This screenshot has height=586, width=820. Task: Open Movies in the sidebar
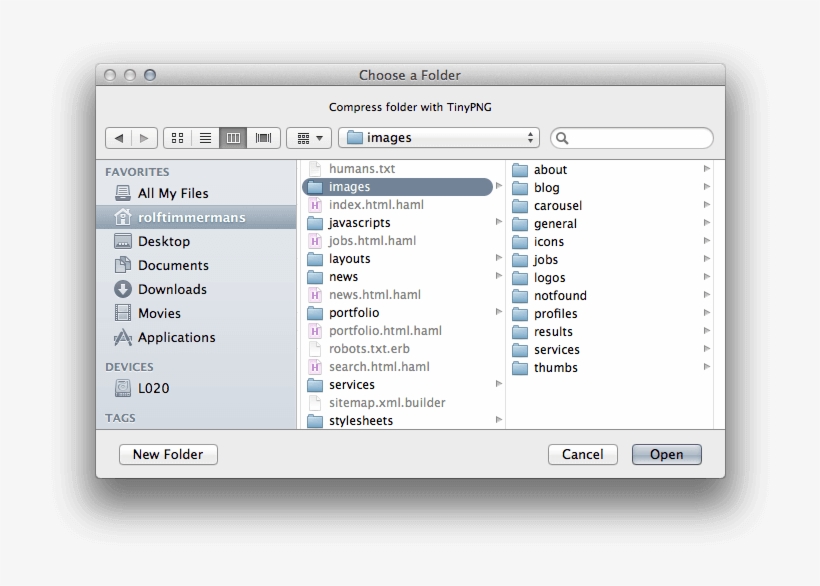(x=196, y=313)
